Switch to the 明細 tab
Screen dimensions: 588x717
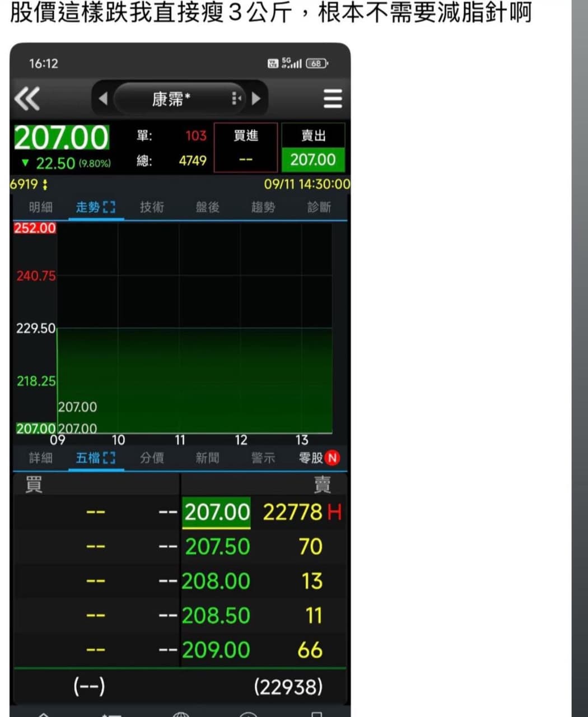(40, 207)
